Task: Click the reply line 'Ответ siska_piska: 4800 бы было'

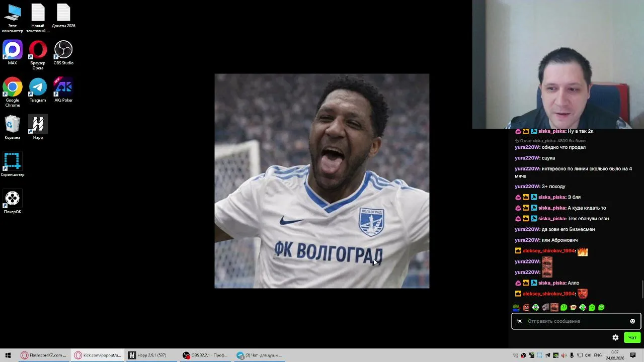Action: 550,141
